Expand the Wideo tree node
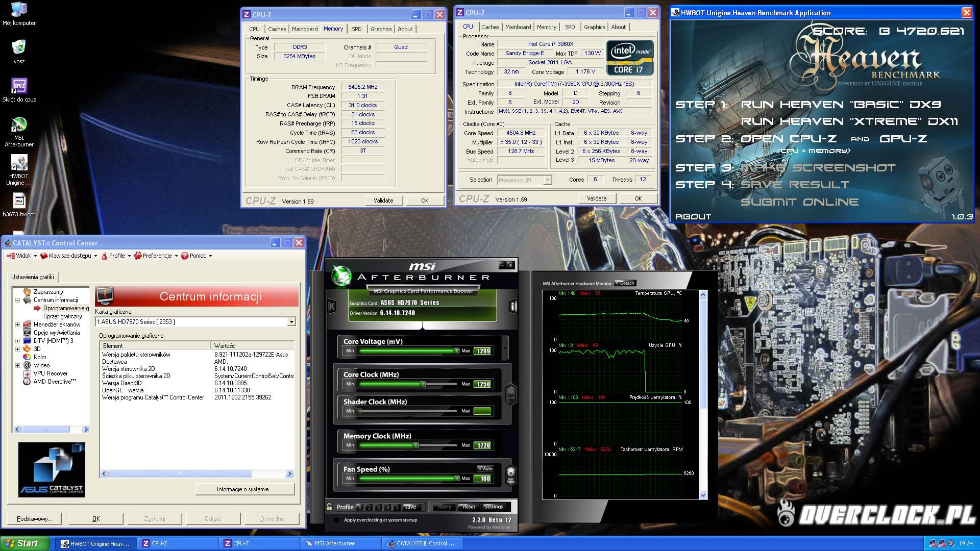The image size is (980, 551). tap(17, 365)
